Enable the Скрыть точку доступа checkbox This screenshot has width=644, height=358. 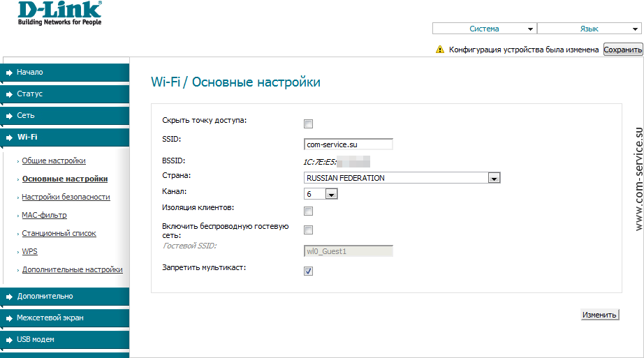[308, 124]
